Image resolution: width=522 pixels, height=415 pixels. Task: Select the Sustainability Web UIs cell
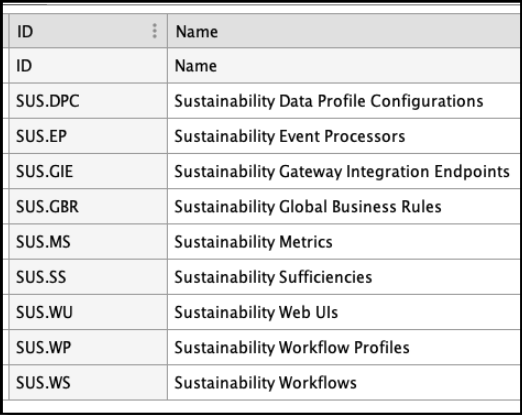tap(345, 312)
